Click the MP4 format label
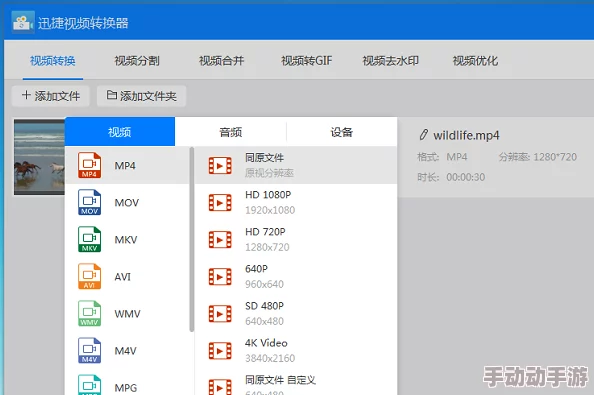Image resolution: width=594 pixels, height=395 pixels. point(125,165)
